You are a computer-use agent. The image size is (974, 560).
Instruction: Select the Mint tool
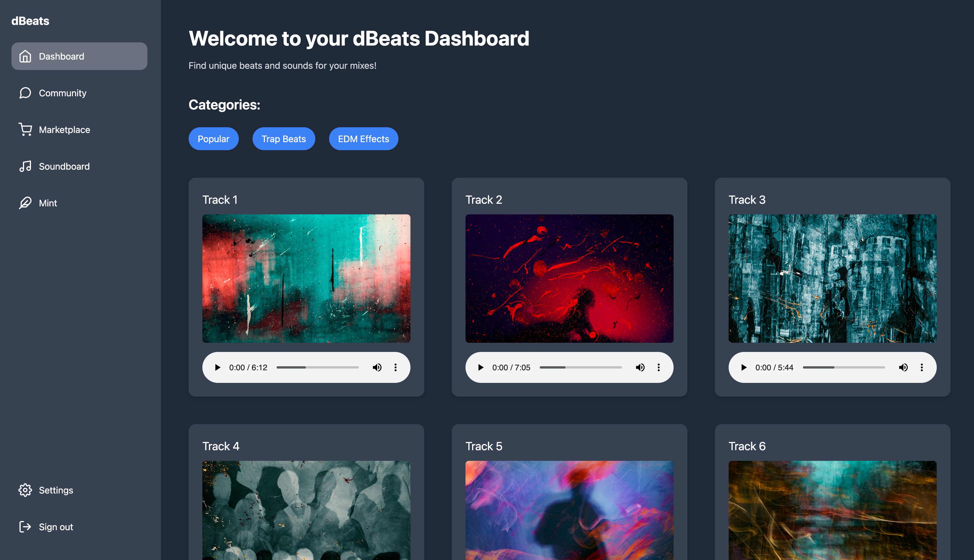pos(48,203)
